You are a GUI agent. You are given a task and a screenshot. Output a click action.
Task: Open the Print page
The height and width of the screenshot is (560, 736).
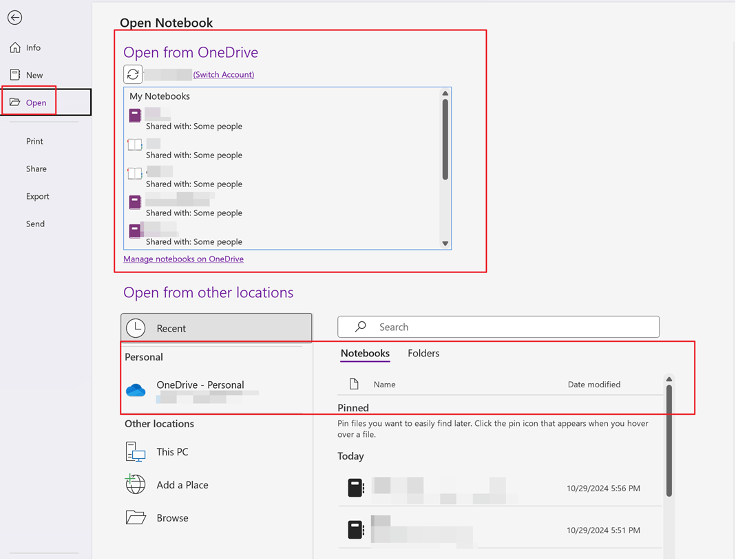click(34, 141)
